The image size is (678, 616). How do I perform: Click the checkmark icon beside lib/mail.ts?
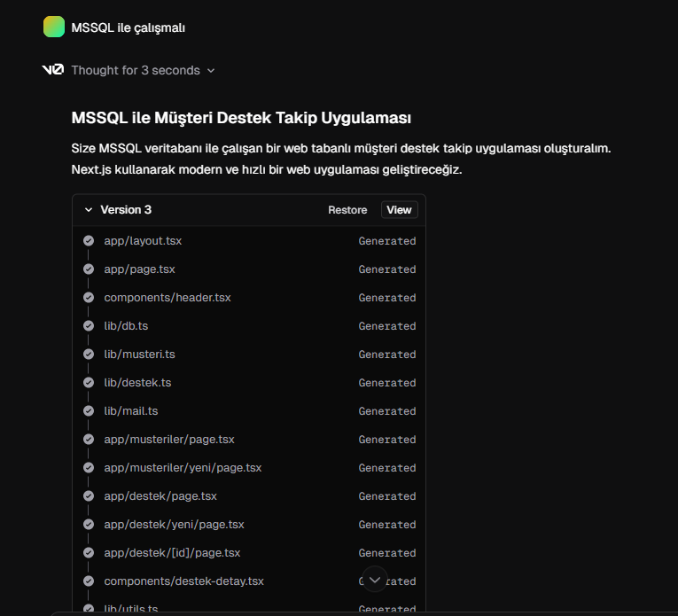89,411
